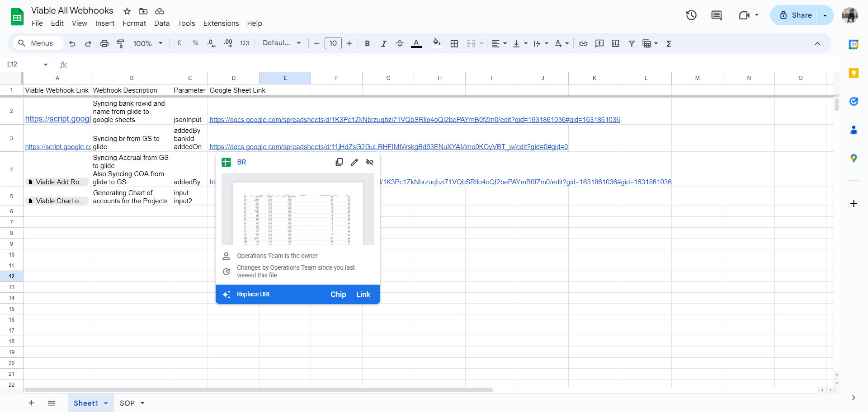868x412 pixels.
Task: Insert a comment from the toolbar
Action: [599, 43]
